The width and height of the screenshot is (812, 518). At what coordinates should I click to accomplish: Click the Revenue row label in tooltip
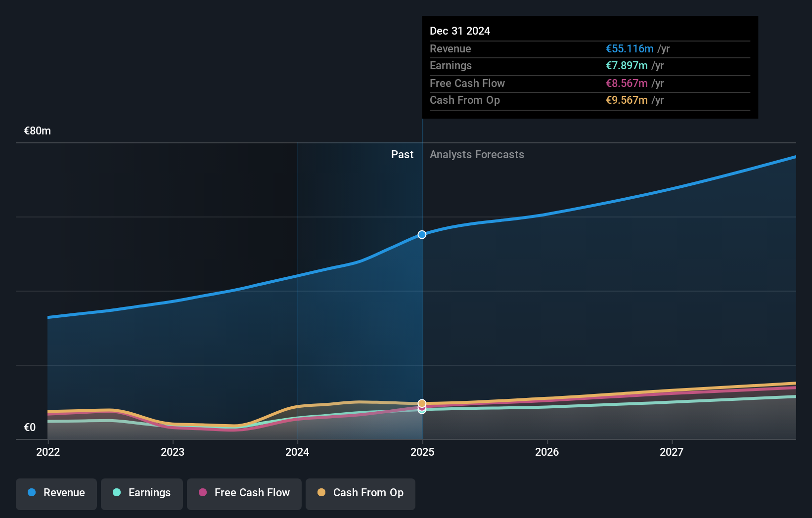[451, 49]
